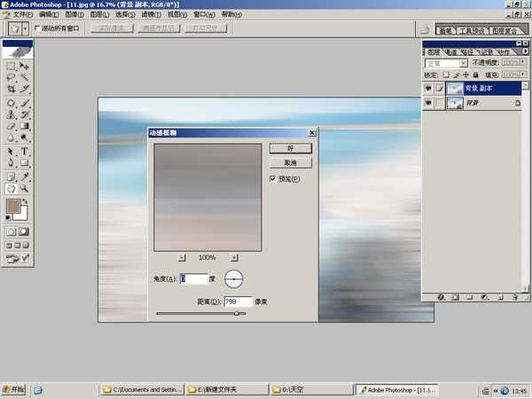Select the Move tool in toolbox
Screen dimensions: 532x399
click(25, 66)
